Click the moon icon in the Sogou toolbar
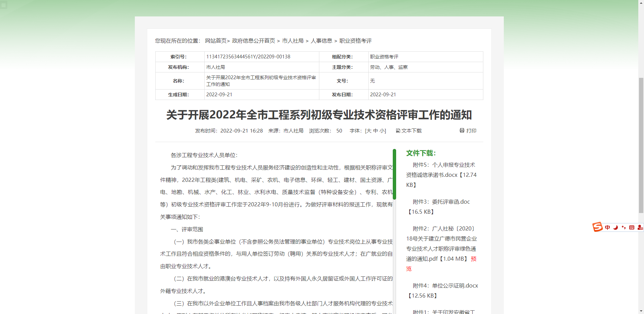The width and height of the screenshot is (644, 314). 615,227
